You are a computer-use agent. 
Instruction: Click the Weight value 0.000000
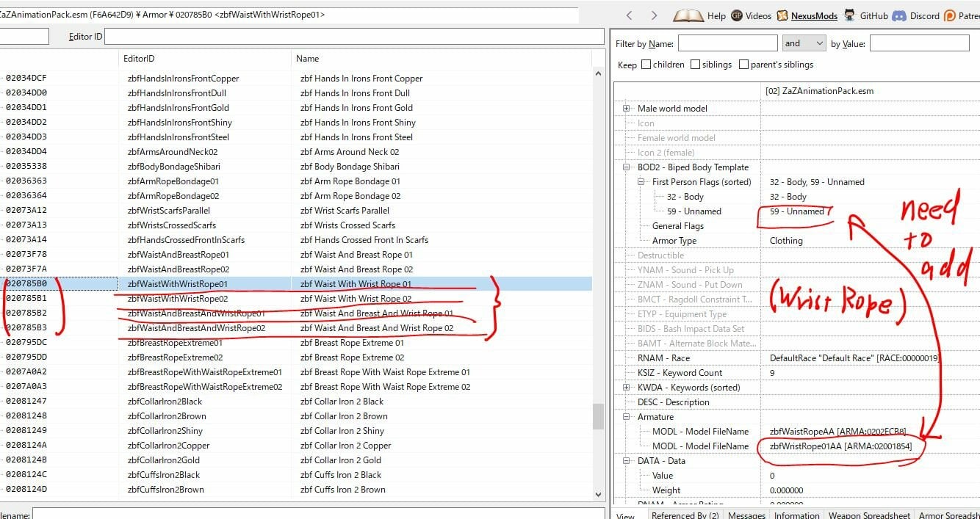786,490
